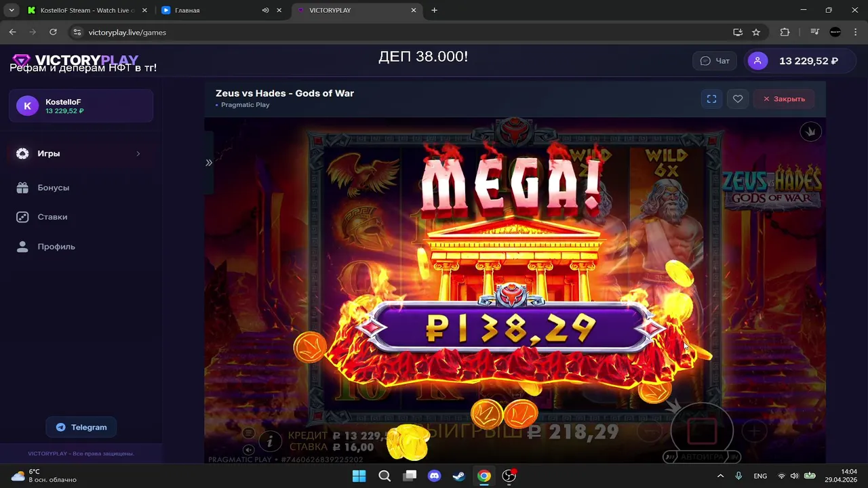The image size is (868, 488).
Task: Open the slot game info icon
Action: (270, 442)
